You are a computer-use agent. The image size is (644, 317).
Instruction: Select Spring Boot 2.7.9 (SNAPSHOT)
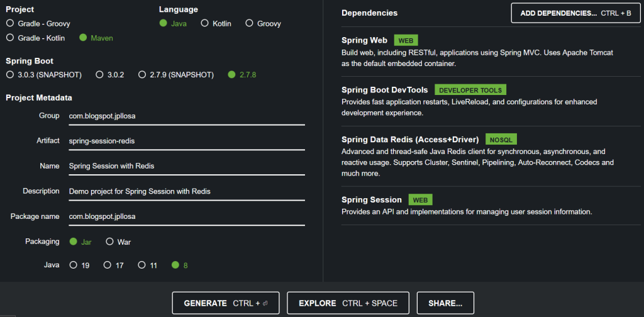coord(142,74)
